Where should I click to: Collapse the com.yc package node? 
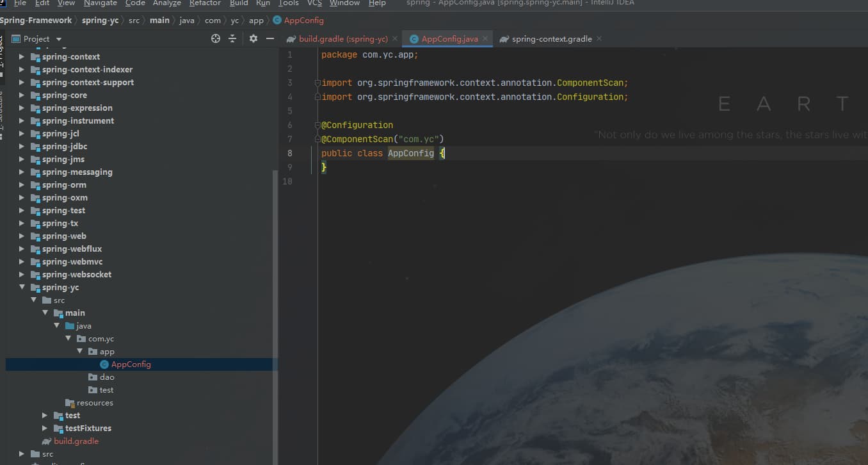68,339
